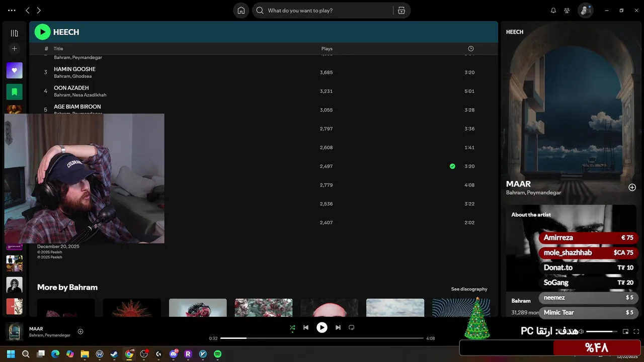This screenshot has height=362, width=644.
Task: Switch to Chrome on taskbar
Action: pos(129,354)
